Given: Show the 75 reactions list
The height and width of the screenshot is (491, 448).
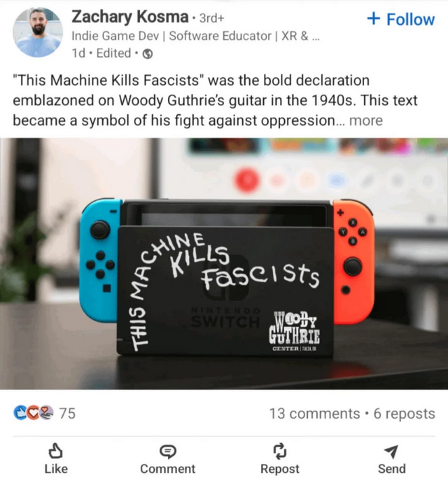Looking at the screenshot, I should 68,413.
